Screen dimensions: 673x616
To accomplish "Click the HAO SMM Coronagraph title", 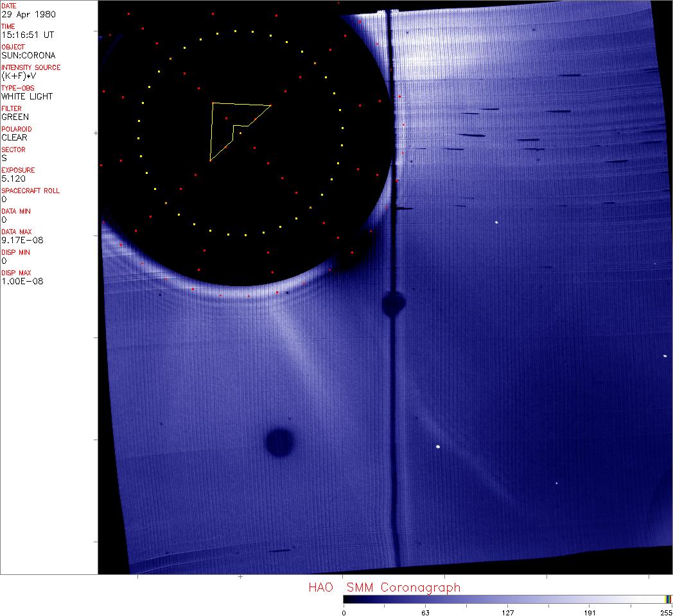I will pyautogui.click(x=384, y=587).
